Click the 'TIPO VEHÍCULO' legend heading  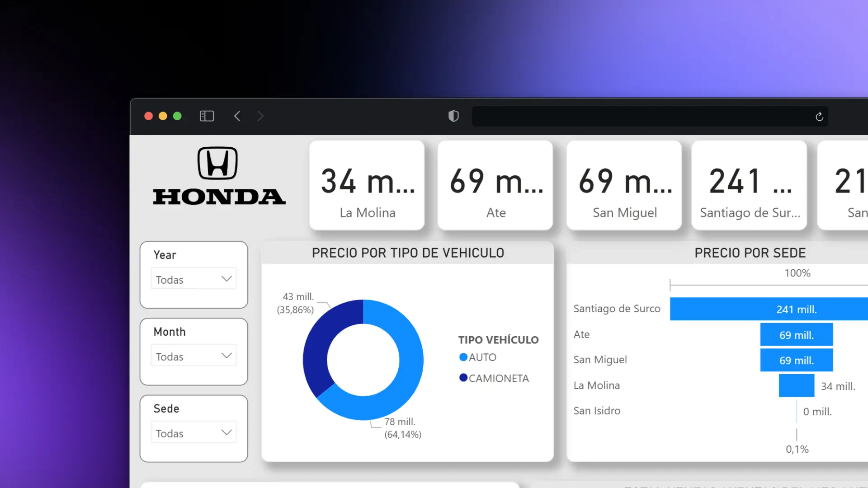(x=498, y=340)
